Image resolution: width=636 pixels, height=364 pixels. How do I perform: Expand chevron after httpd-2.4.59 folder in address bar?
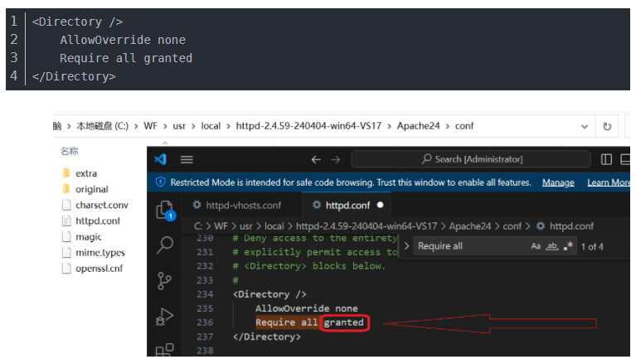390,127
